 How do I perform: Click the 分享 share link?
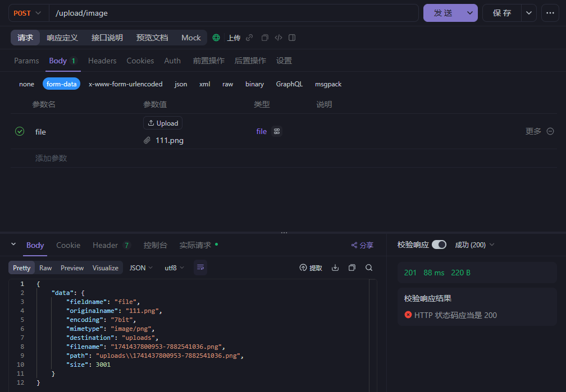tap(362, 245)
